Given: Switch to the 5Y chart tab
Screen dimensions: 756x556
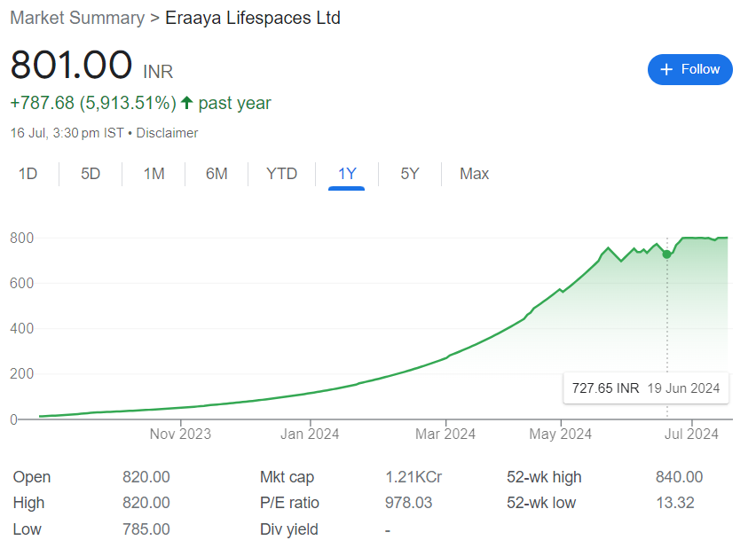Looking at the screenshot, I should click(x=410, y=174).
